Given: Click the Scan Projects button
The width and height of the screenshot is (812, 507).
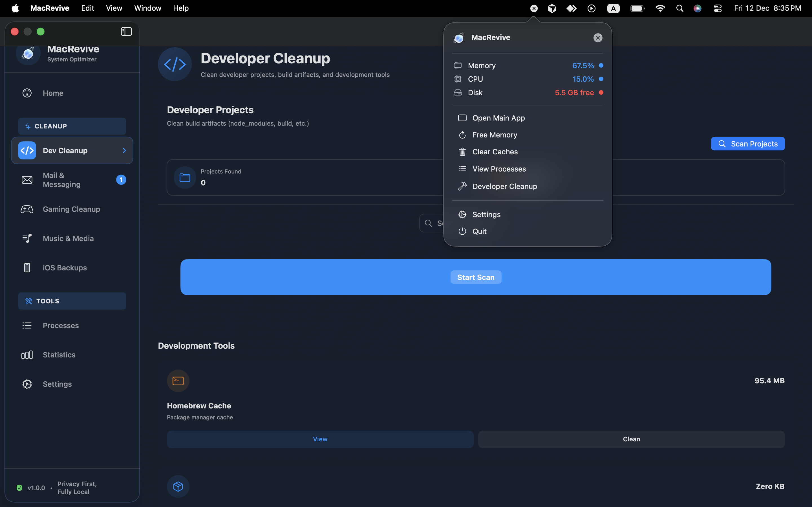Looking at the screenshot, I should tap(748, 144).
